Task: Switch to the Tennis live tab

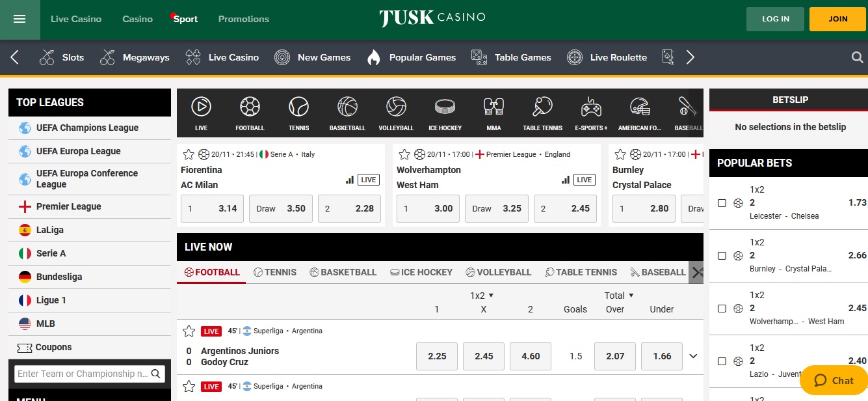Action: (x=275, y=272)
